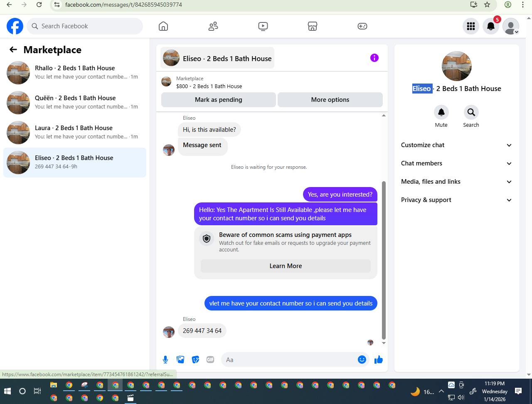Record a voice clip with microphone icon
Viewport: 532px width, 404px height.
coord(165,360)
